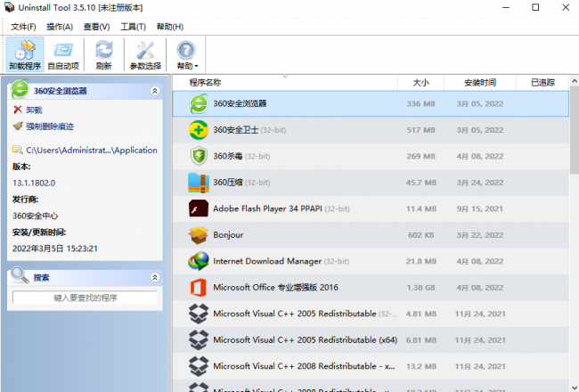Select Internet Download Manager name text
Image resolution: width=579 pixels, height=392 pixels.
click(267, 261)
